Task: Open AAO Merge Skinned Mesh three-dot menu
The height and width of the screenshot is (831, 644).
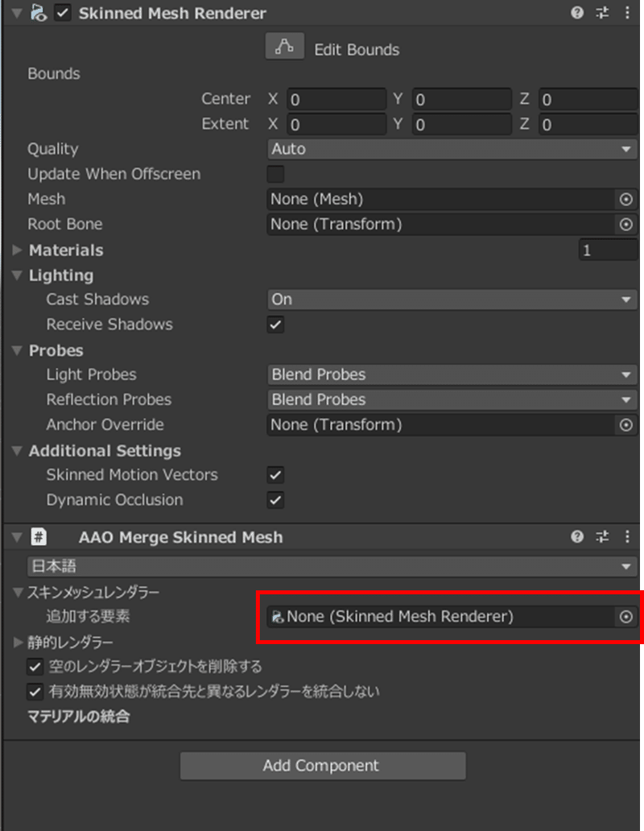Action: 627,537
